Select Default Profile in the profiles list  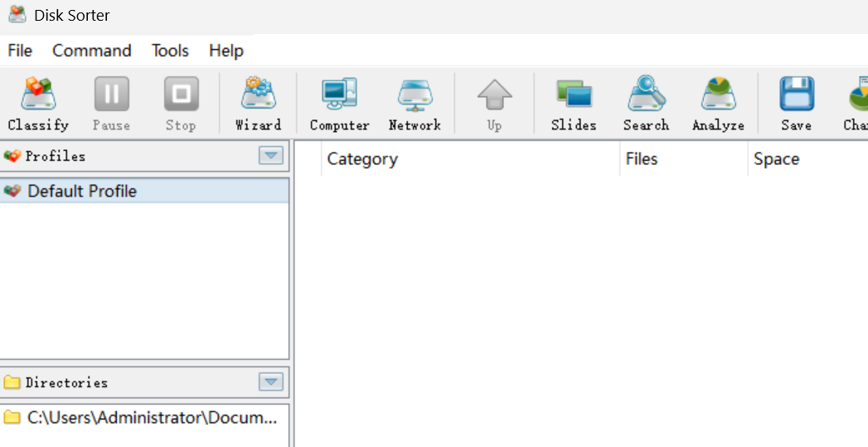coord(82,192)
